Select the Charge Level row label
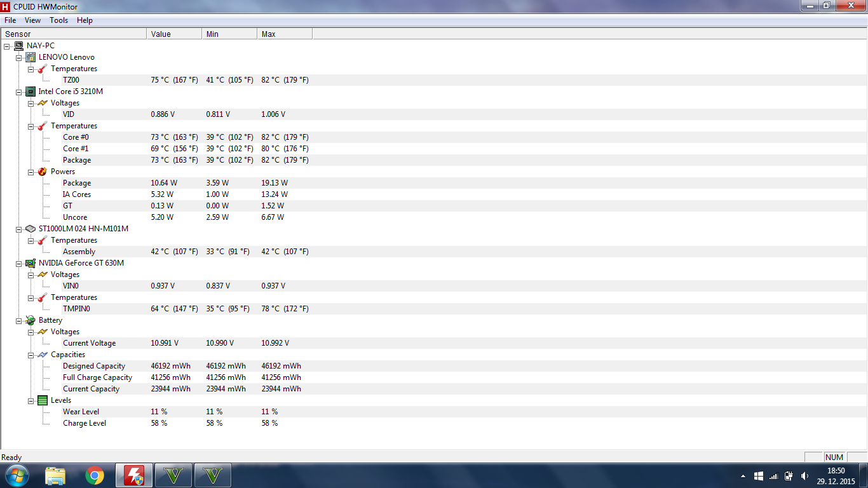 click(x=85, y=423)
